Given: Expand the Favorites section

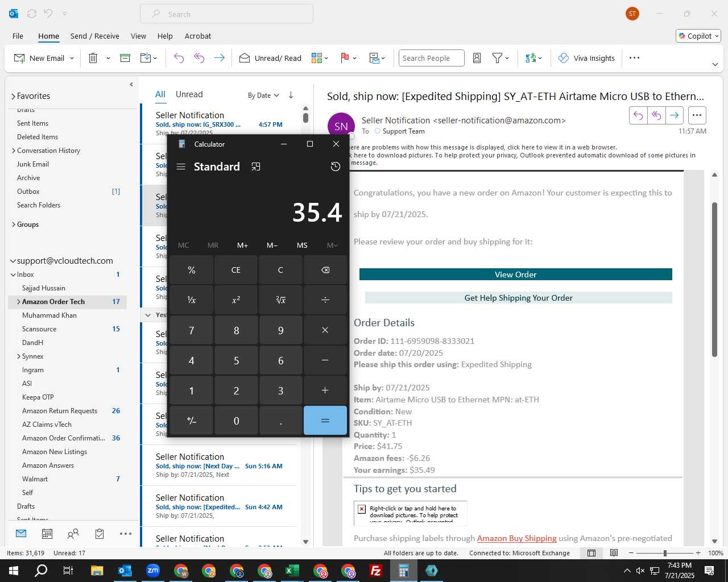Looking at the screenshot, I should point(13,97).
